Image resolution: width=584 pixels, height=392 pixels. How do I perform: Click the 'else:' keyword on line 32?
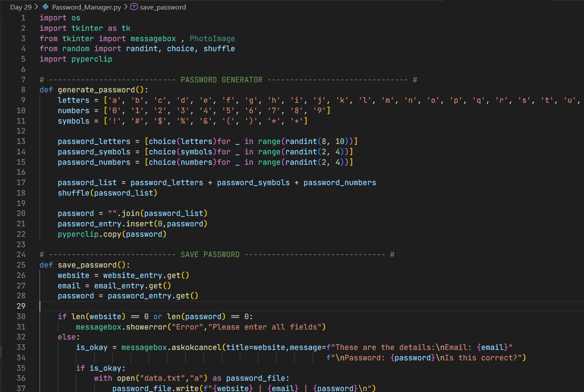[69, 337]
